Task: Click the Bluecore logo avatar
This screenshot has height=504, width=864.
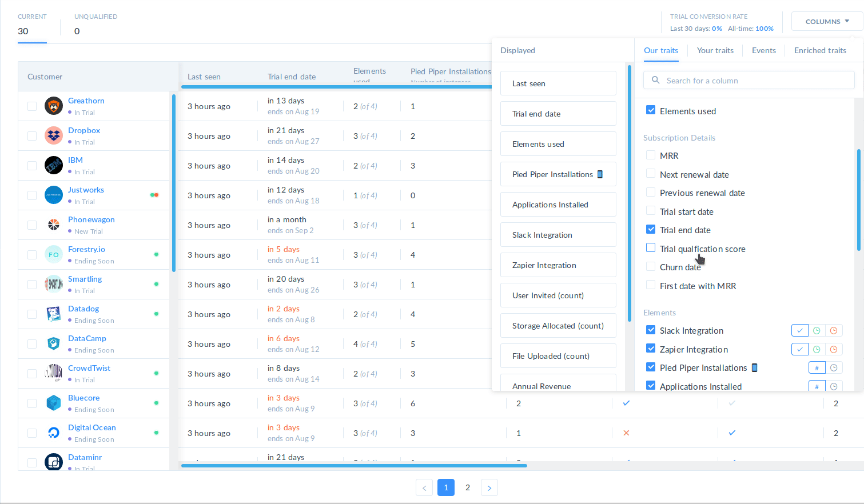Action: (x=54, y=403)
